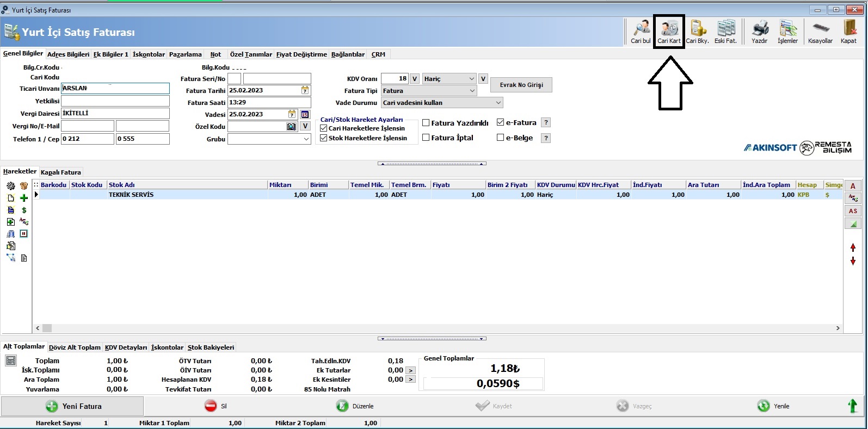Image resolution: width=868 pixels, height=429 pixels.
Task: Click the red A button right of grid
Action: (x=853, y=186)
